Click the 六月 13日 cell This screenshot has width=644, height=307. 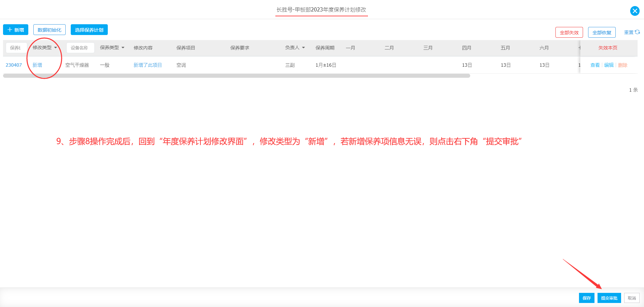pos(544,65)
